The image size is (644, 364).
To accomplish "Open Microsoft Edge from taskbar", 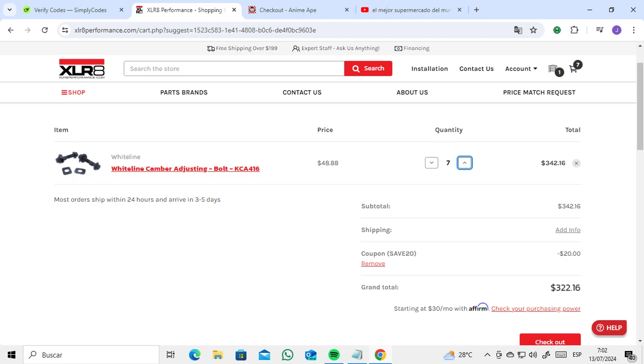I will click(x=194, y=355).
